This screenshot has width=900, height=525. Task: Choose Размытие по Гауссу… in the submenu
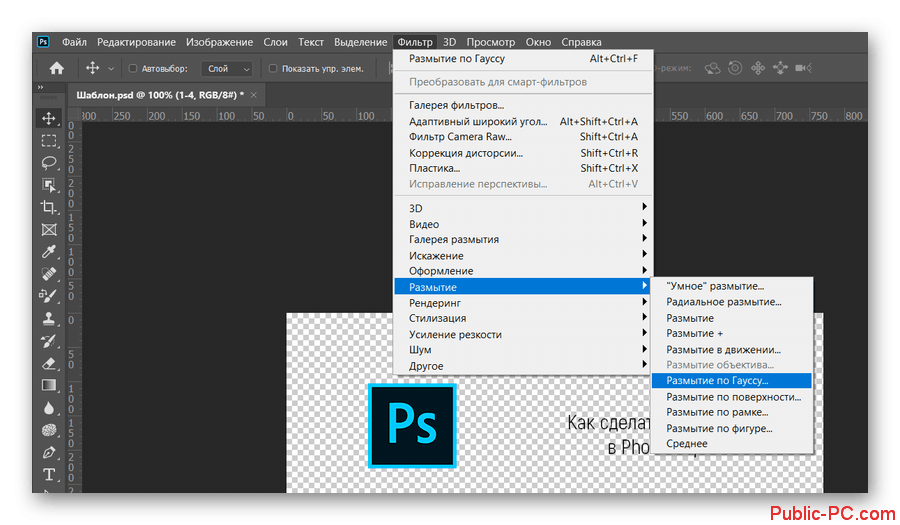(731, 380)
